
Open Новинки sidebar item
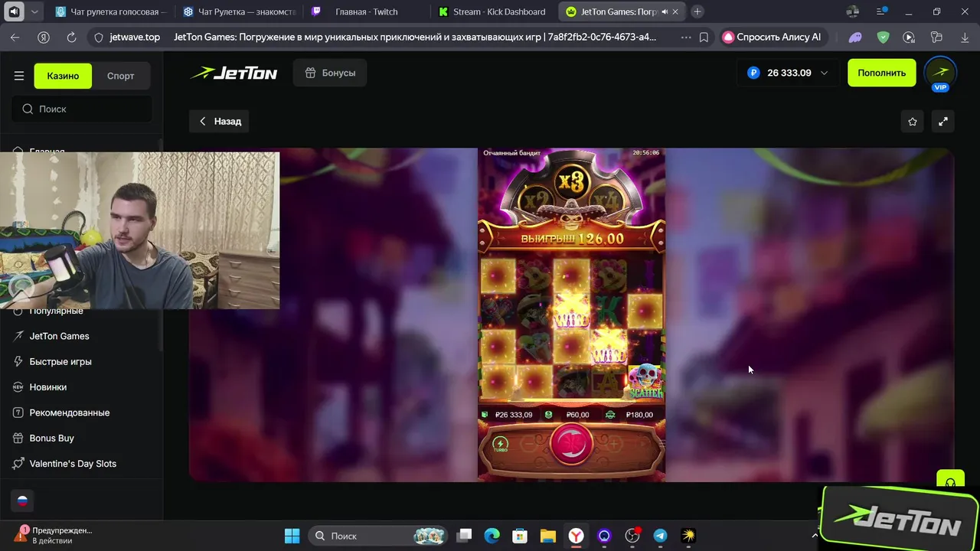47,387
